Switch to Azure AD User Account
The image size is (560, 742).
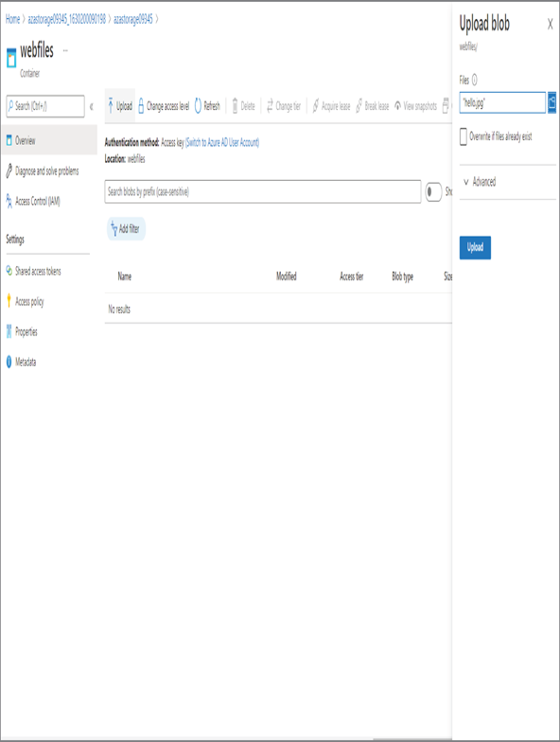221,142
